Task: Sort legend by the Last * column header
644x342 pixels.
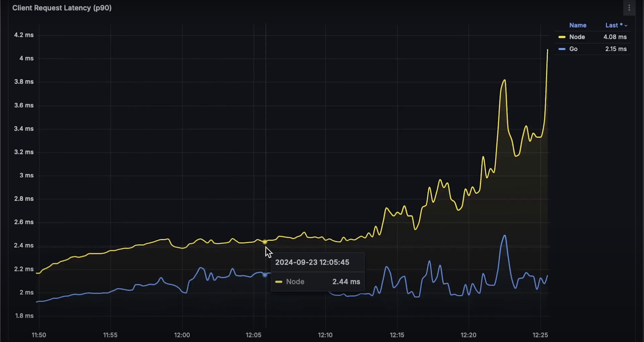Action: 614,25
